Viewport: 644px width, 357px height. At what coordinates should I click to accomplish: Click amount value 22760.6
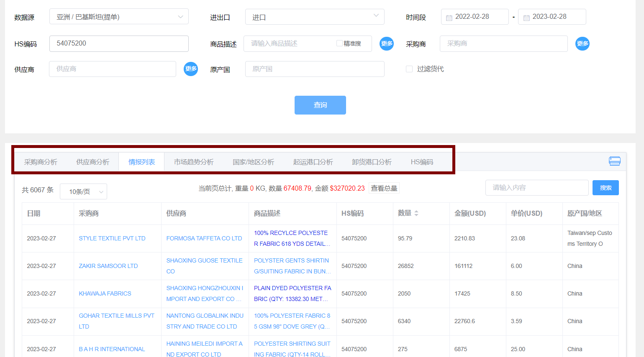[x=464, y=321]
